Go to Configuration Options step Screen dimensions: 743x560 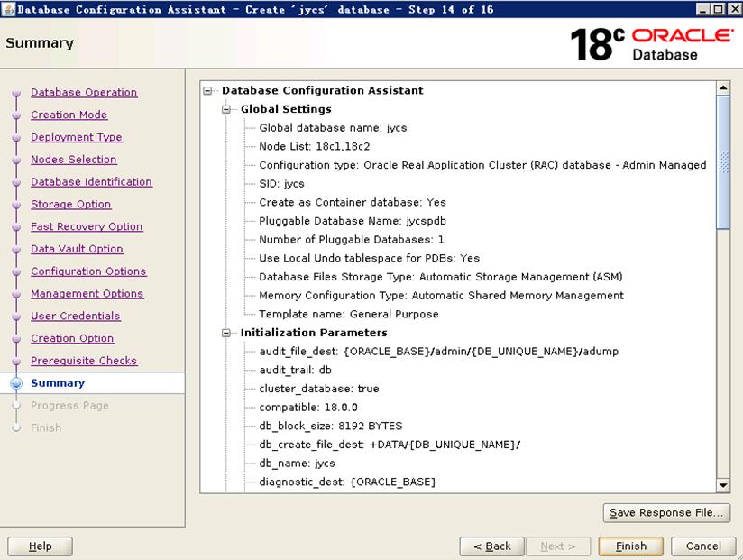pyautogui.click(x=88, y=271)
